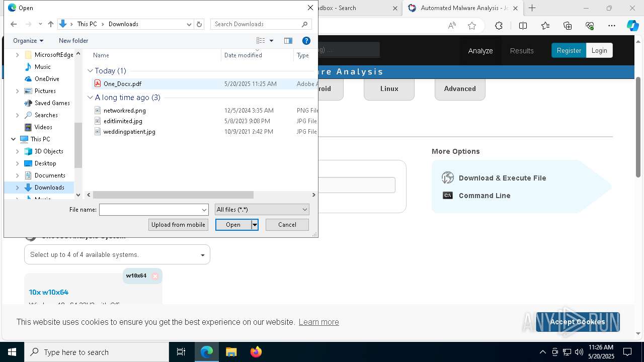Click the Read aloud icon in Edge
644x362 pixels.
pyautogui.click(x=452, y=26)
